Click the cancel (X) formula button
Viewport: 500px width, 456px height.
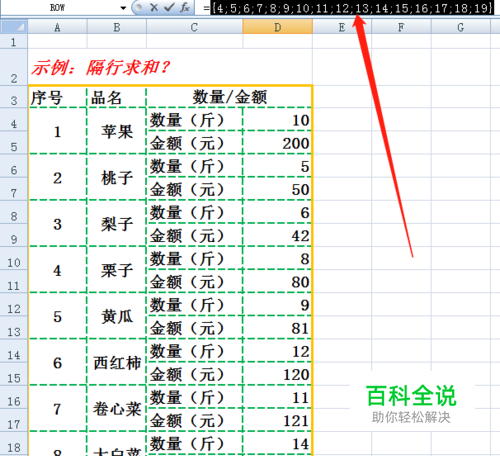click(x=154, y=7)
